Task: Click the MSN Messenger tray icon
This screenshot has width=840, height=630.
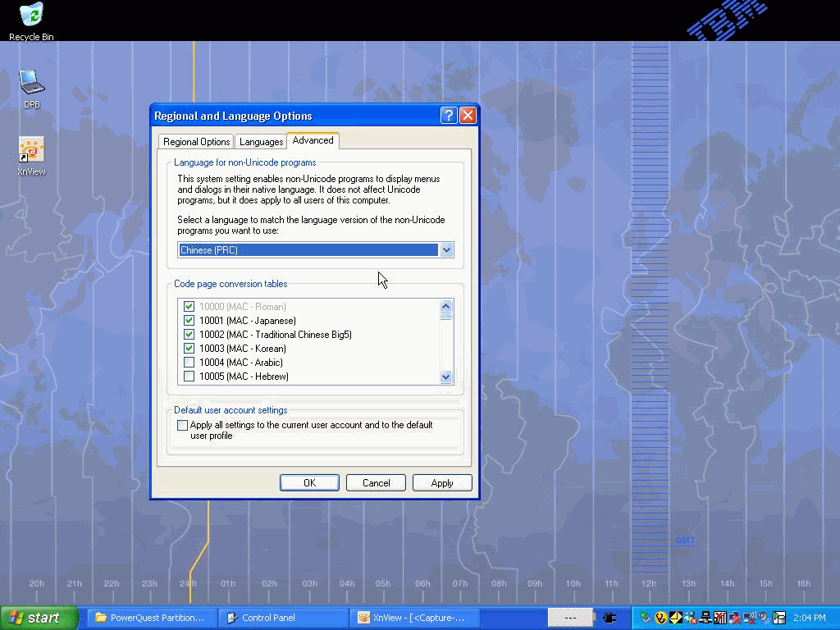Action: (x=691, y=618)
